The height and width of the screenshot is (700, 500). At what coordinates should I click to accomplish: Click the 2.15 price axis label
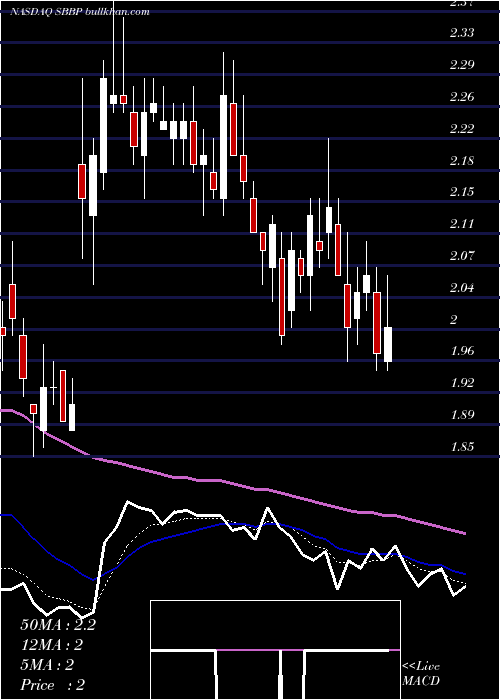tap(462, 192)
